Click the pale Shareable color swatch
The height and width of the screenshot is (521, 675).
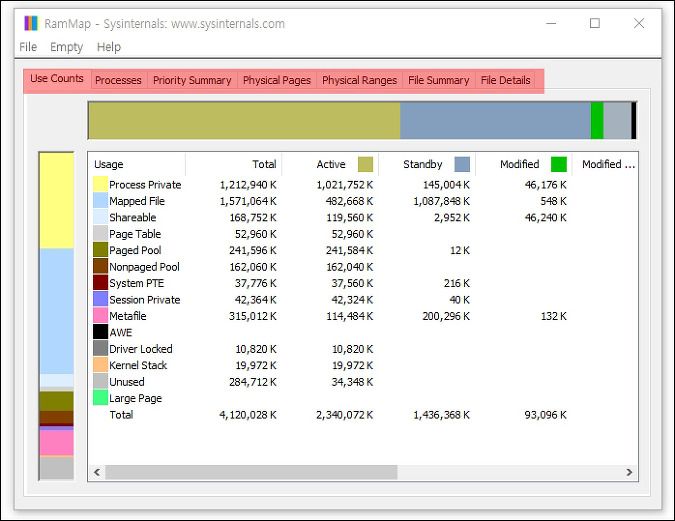[x=100, y=217]
